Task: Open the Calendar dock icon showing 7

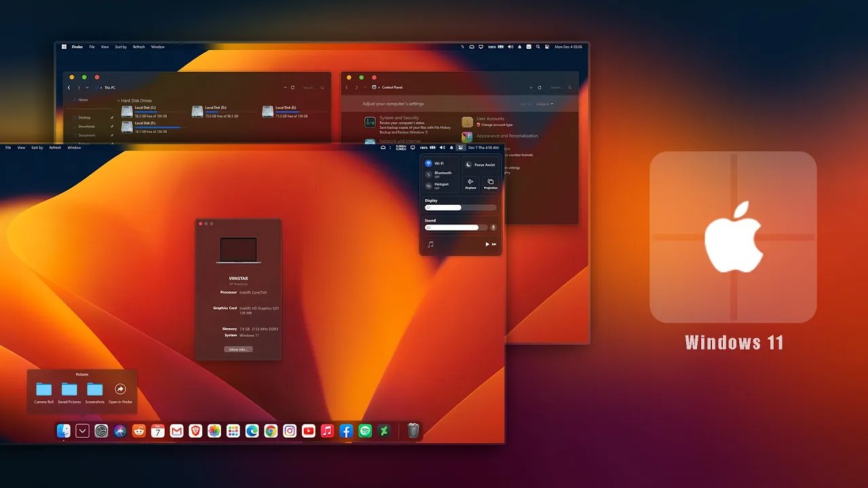Action: point(158,431)
